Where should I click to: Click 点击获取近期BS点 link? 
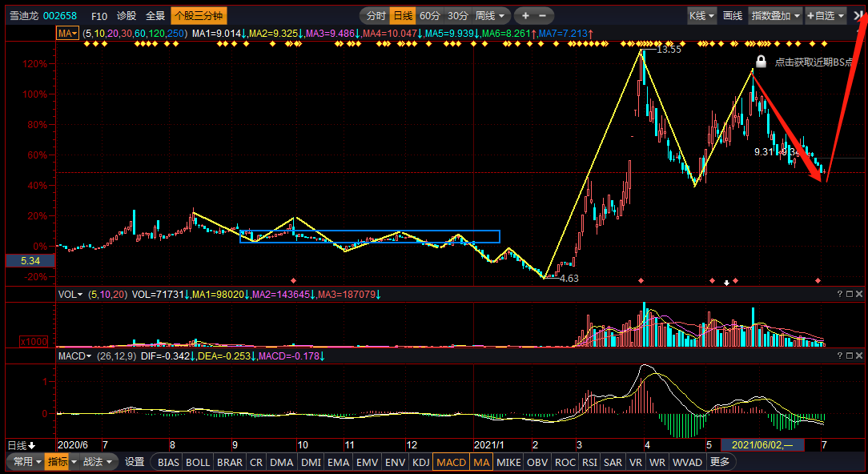tap(814, 62)
